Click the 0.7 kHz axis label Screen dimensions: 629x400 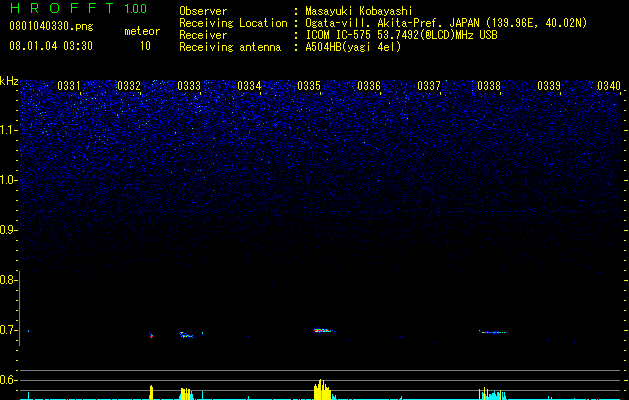click(x=8, y=330)
